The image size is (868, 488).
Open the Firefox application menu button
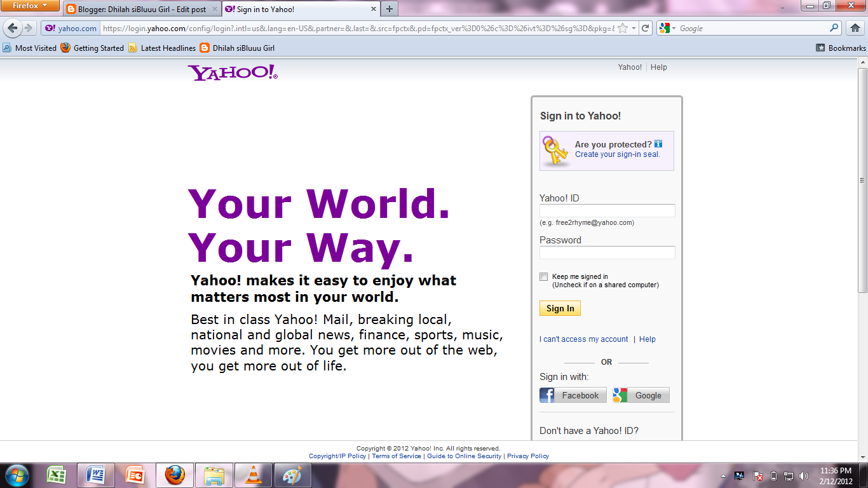click(x=30, y=6)
